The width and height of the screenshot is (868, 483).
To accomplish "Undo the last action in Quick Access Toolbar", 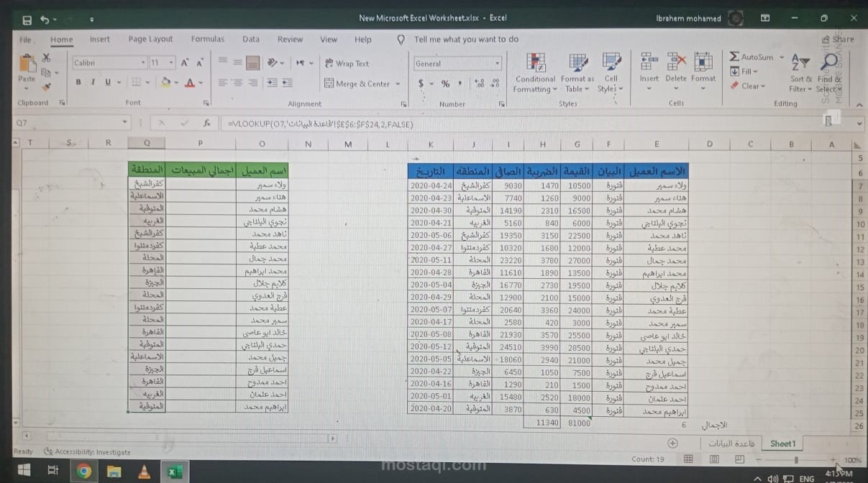I will click(45, 19).
